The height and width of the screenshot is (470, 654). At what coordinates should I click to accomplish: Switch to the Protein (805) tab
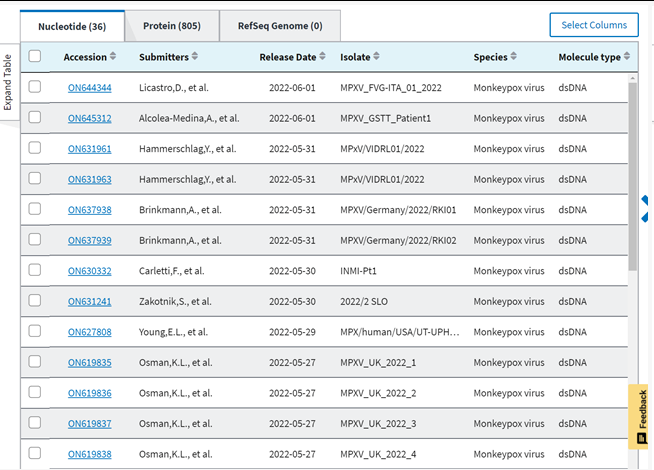172,26
